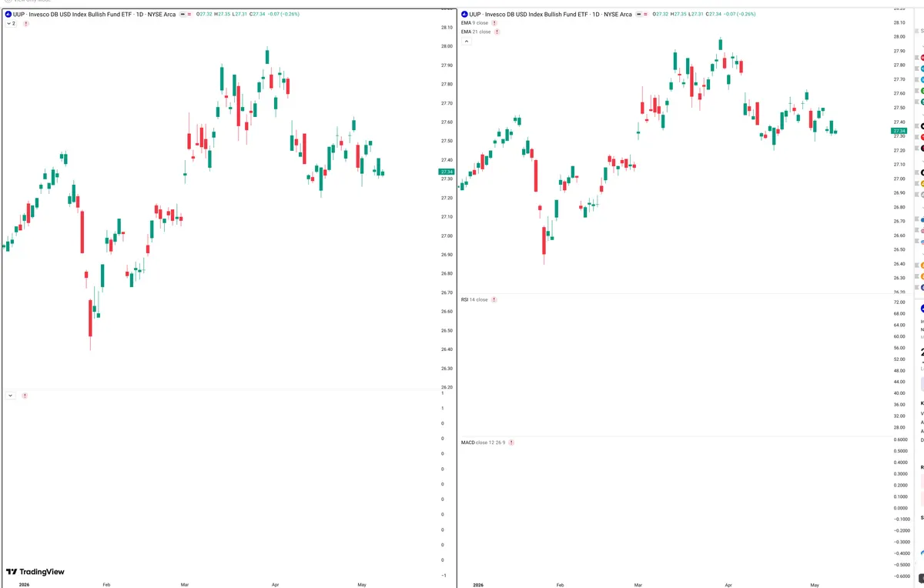Click the green 27.34 price tag on the left chart's axis
The image size is (924, 588).
(x=446, y=172)
